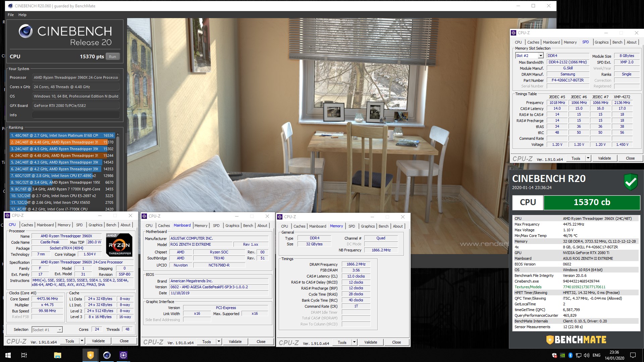The height and width of the screenshot is (362, 644).
Task: Click Validate in the SPD CPU-Z window
Action: click(604, 158)
